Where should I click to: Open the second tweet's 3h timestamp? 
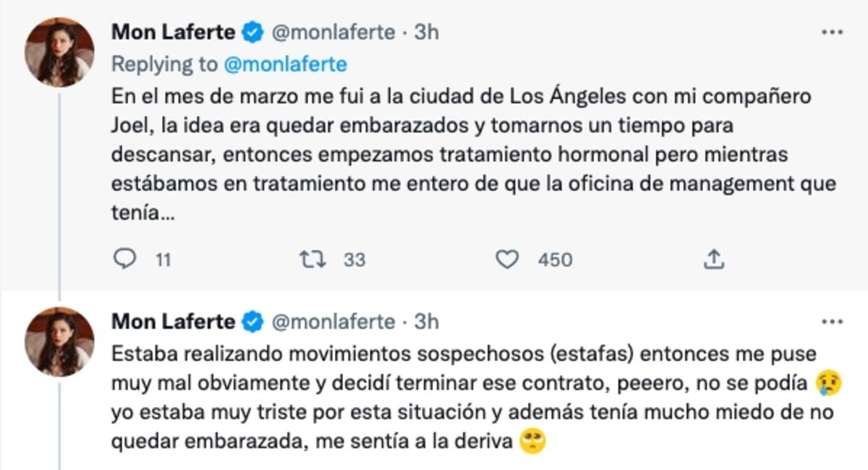(x=426, y=322)
